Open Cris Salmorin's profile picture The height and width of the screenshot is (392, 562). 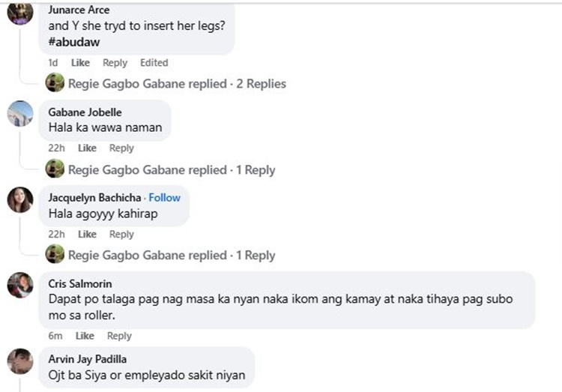[20, 286]
